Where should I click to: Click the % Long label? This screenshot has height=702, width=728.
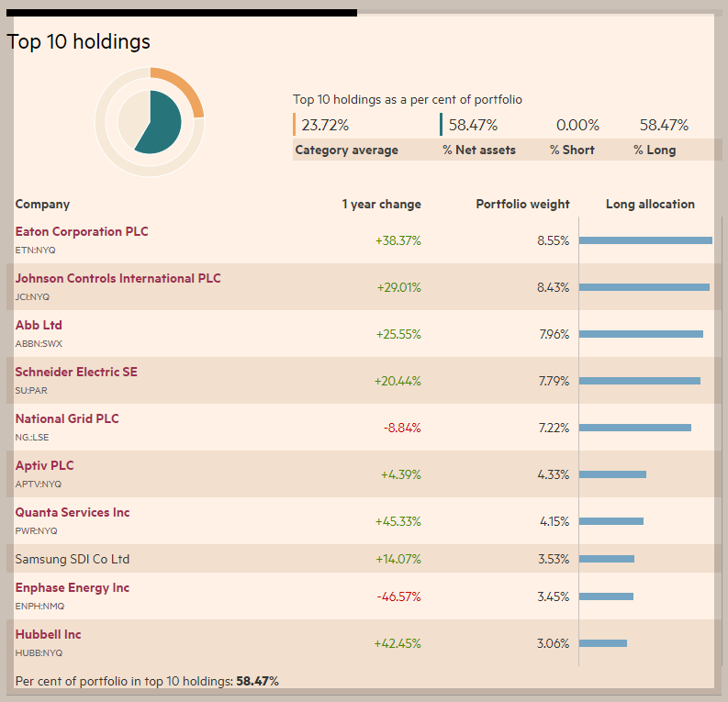point(655,150)
